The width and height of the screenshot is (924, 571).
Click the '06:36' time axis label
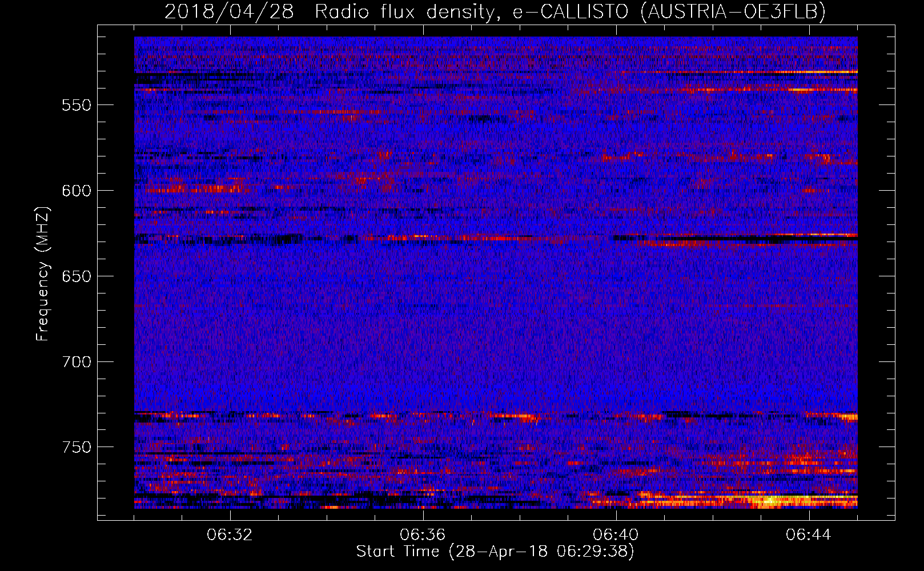coord(423,535)
